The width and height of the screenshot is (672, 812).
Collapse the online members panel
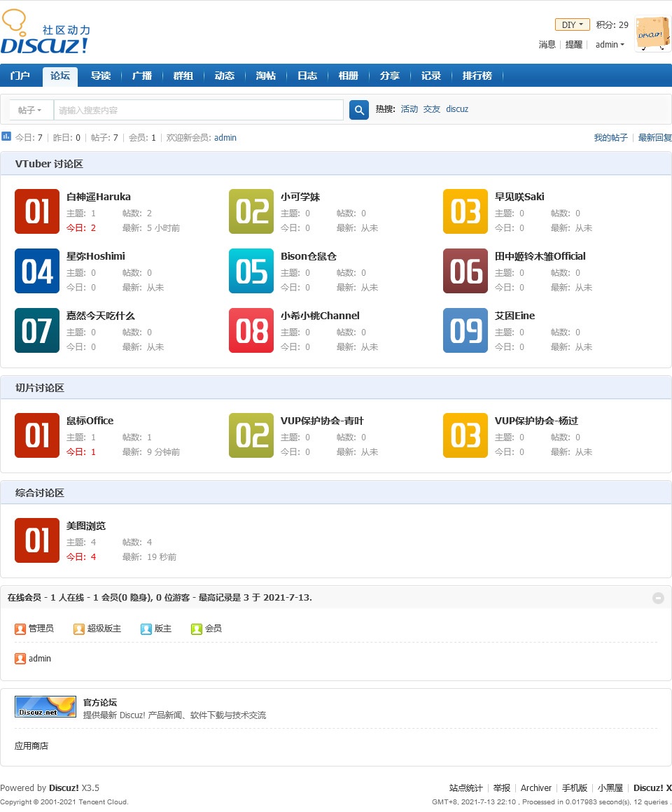(658, 598)
